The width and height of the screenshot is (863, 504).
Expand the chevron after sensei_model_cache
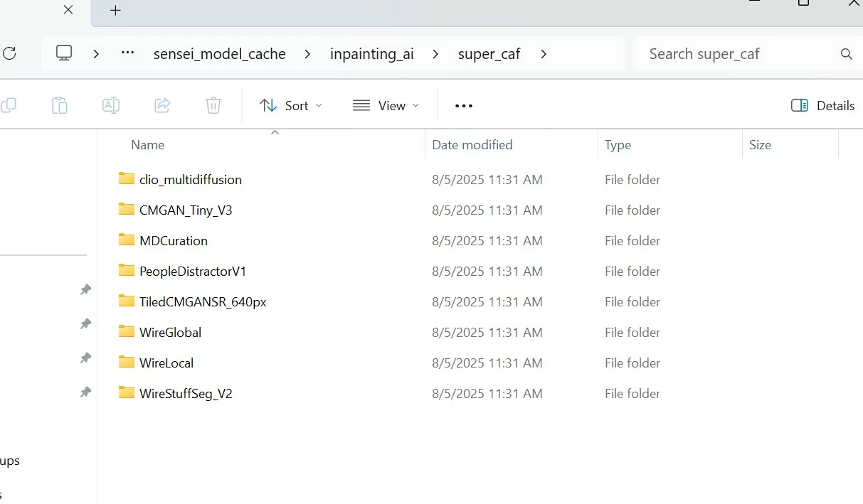click(307, 54)
